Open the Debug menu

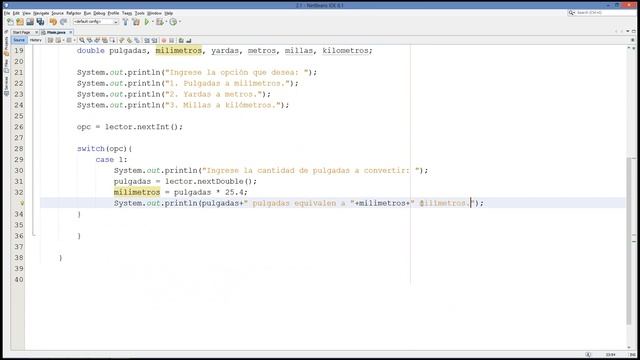[99, 13]
